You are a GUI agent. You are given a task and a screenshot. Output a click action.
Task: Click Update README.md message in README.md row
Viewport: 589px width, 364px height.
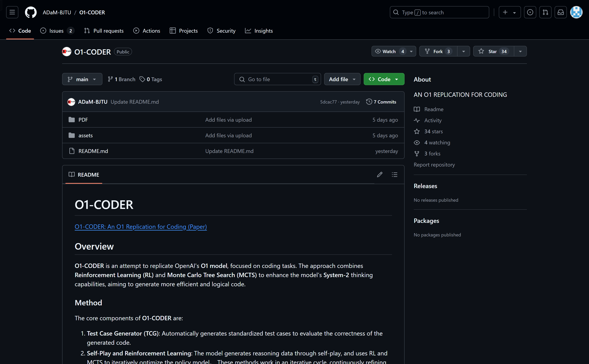(229, 151)
